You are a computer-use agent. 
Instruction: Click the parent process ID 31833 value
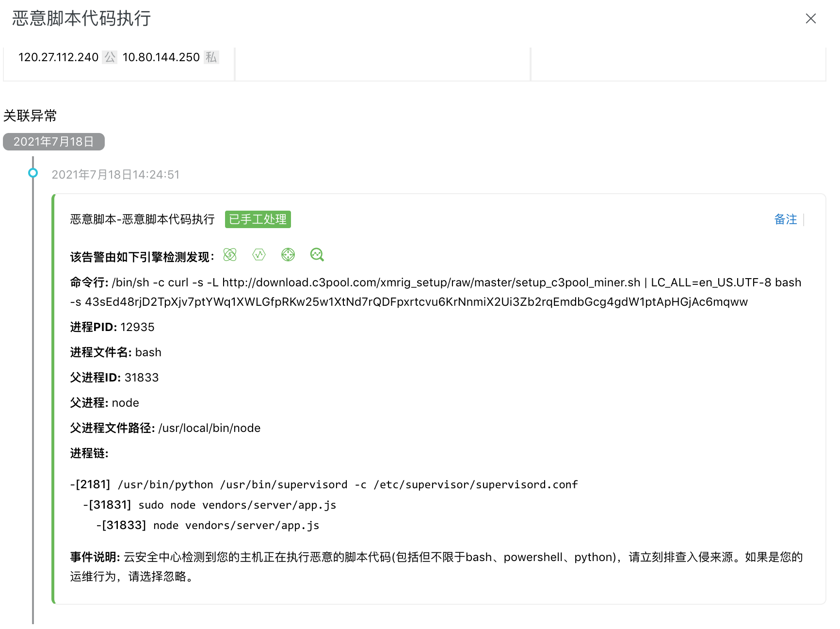(x=142, y=378)
